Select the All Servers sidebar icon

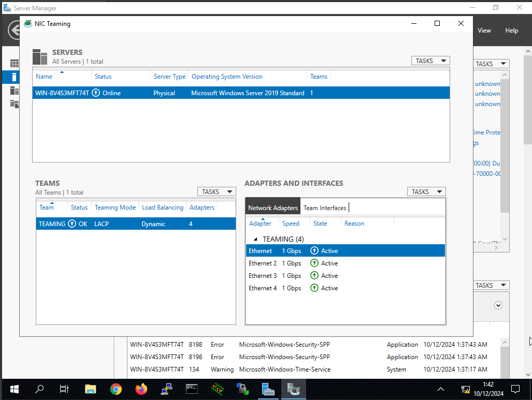14,91
